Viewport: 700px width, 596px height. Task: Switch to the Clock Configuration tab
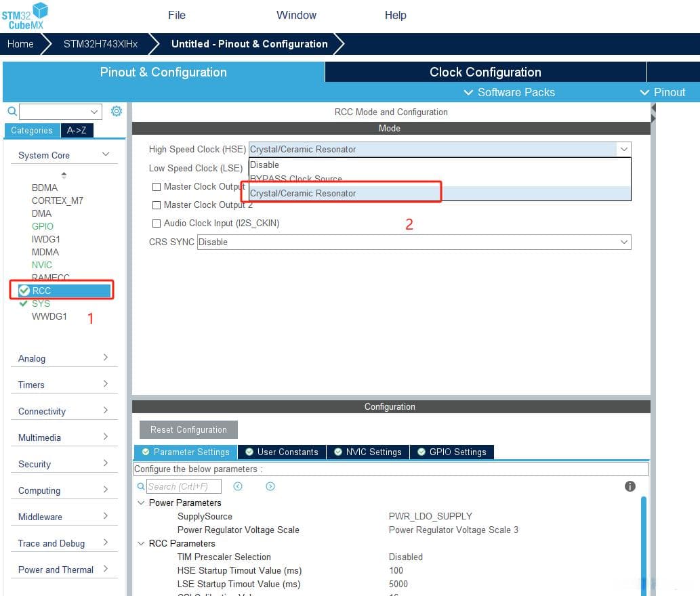(x=485, y=72)
